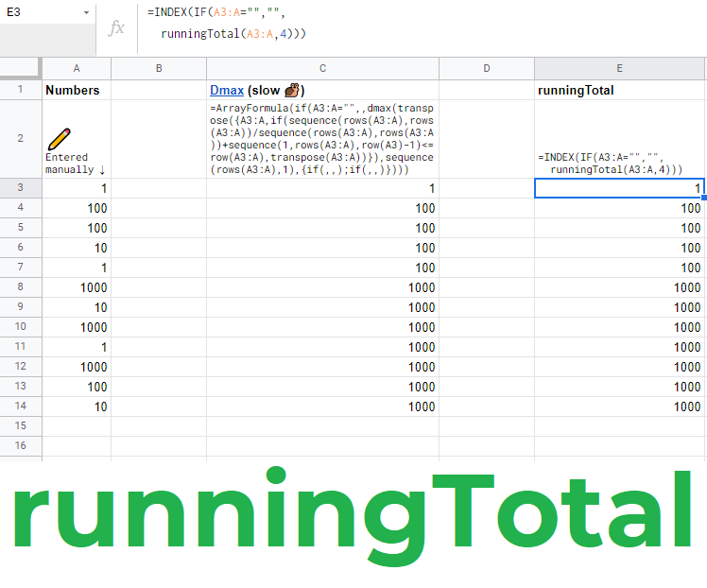The height and width of the screenshot is (588, 707).
Task: Click empty cell A15
Action: click(77, 426)
